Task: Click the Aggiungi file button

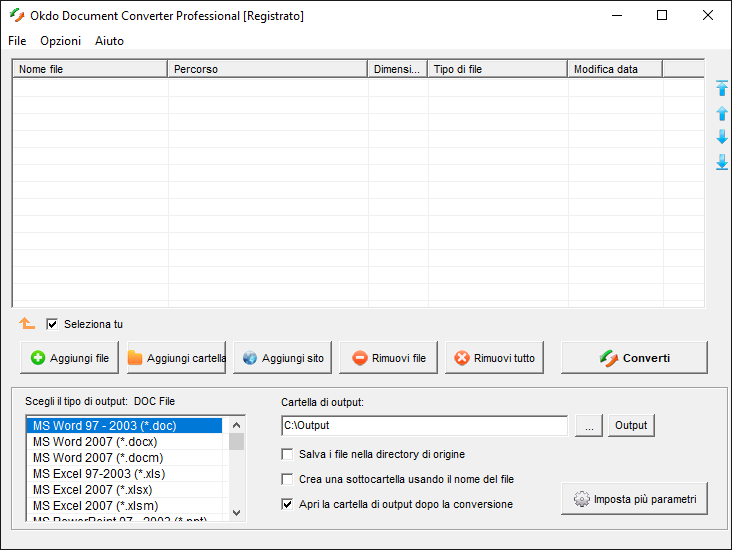Action: click(x=70, y=358)
